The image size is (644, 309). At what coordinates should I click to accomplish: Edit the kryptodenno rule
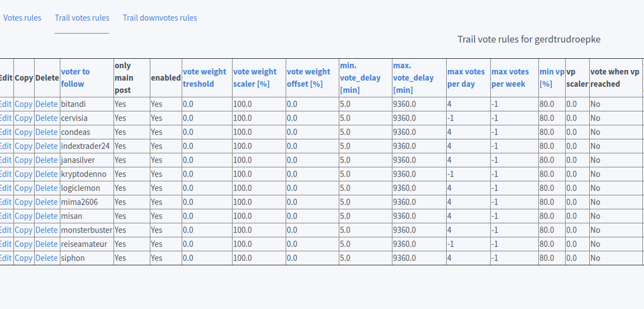click(6, 174)
